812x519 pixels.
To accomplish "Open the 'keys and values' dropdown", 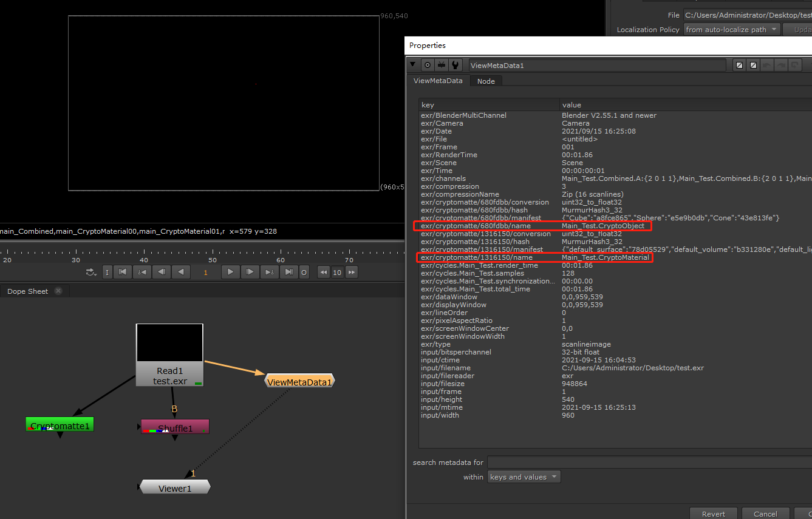I will [524, 477].
